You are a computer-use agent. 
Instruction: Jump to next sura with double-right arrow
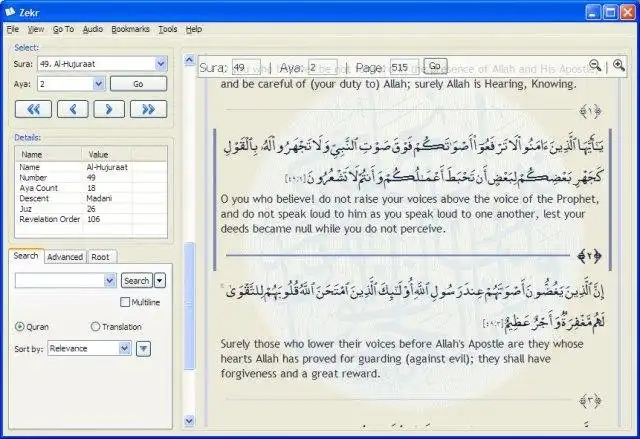tap(149, 109)
